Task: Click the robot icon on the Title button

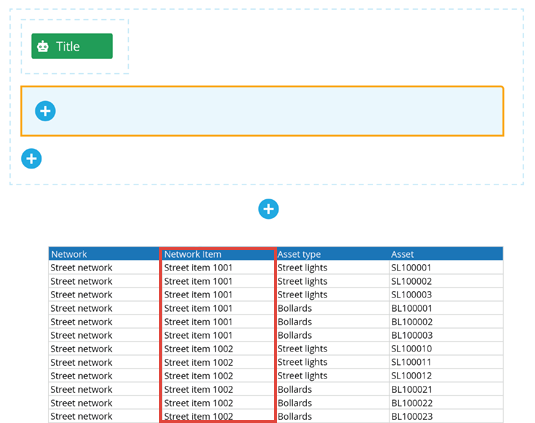Action: point(43,46)
